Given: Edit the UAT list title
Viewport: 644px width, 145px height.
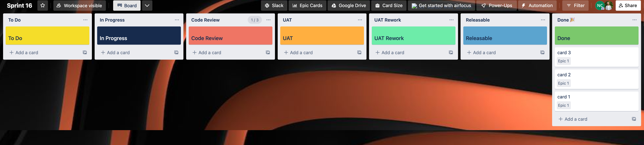Looking at the screenshot, I should point(287,20).
